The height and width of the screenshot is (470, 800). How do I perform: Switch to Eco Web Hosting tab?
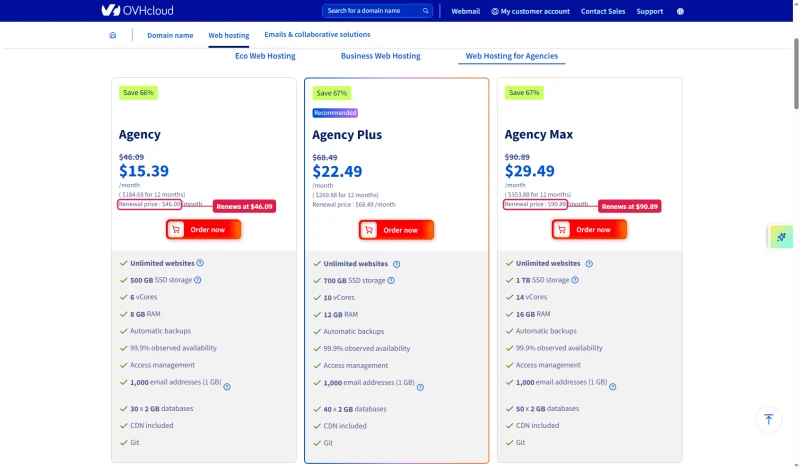point(265,56)
